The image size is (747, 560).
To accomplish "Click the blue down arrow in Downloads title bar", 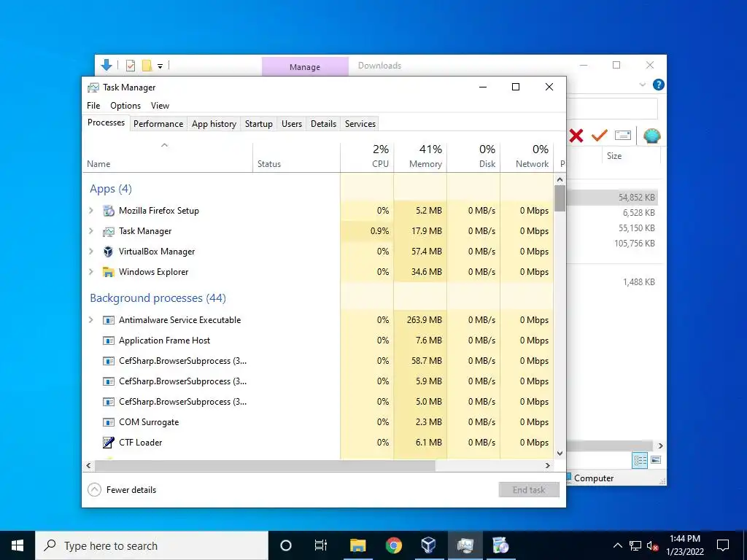I will [107, 65].
